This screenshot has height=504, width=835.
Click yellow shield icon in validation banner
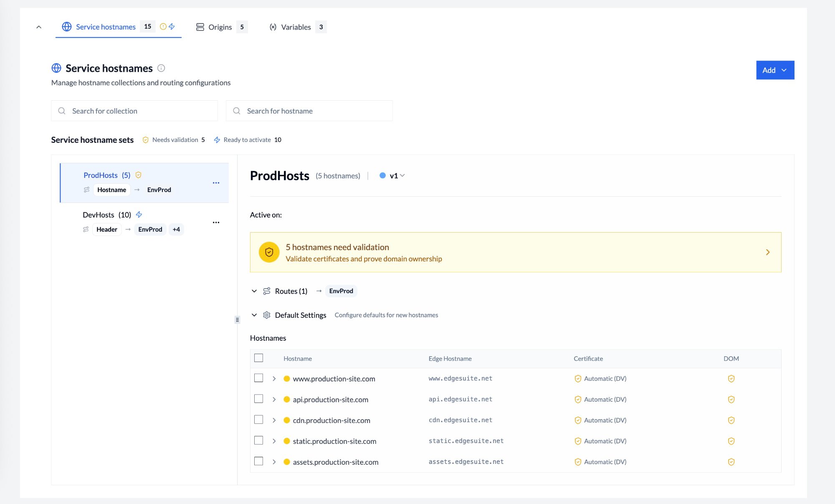pos(269,252)
